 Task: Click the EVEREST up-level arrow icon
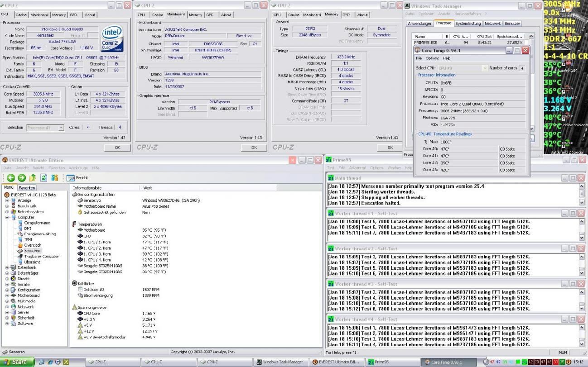pos(33,178)
